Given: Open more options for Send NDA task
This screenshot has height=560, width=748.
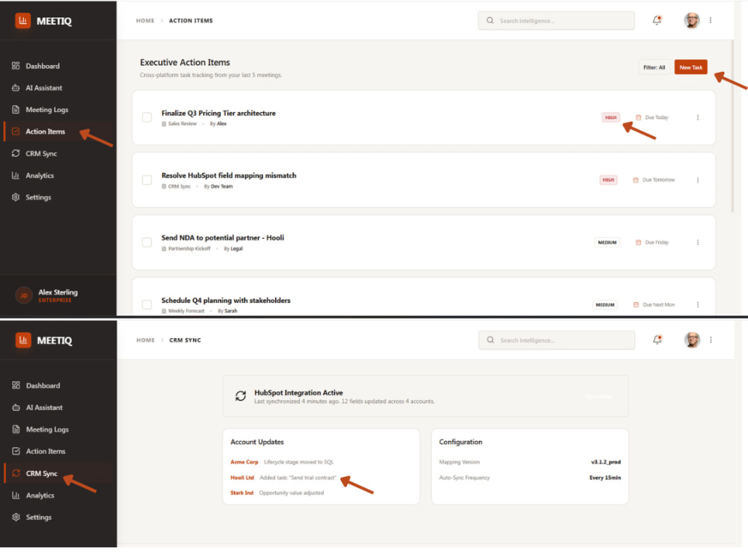Looking at the screenshot, I should point(698,242).
